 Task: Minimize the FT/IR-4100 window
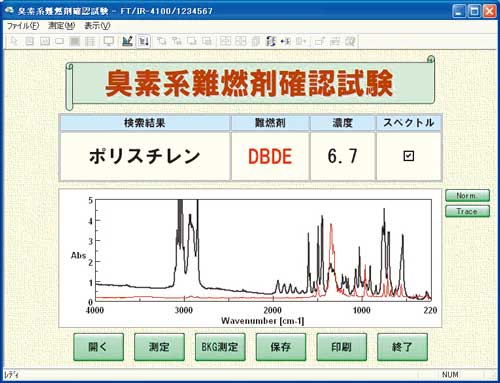(459, 11)
